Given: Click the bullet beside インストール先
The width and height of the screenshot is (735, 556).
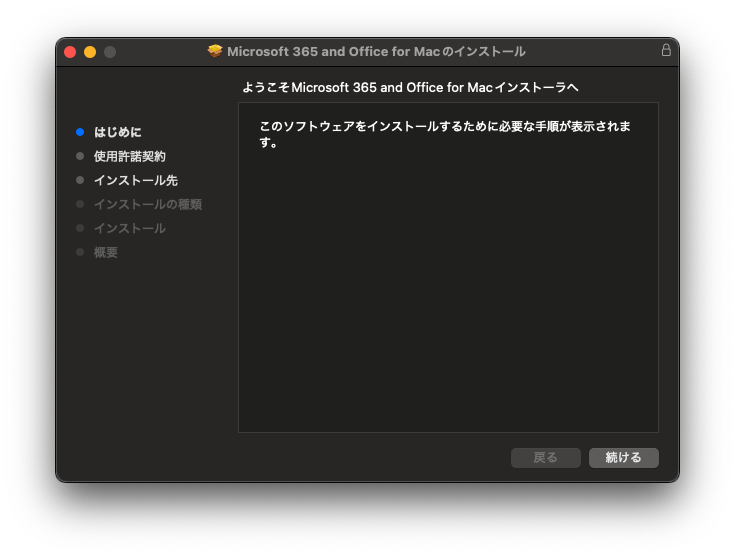Looking at the screenshot, I should coord(80,180).
